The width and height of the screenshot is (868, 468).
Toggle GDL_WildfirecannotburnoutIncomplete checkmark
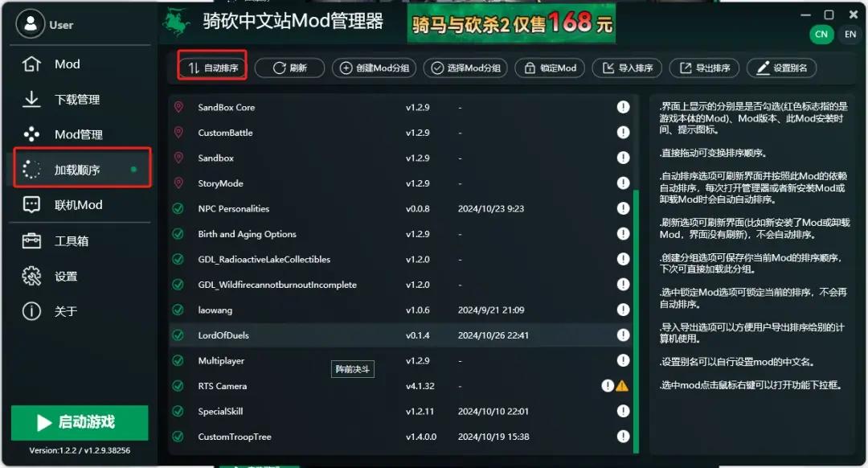pyautogui.click(x=178, y=285)
